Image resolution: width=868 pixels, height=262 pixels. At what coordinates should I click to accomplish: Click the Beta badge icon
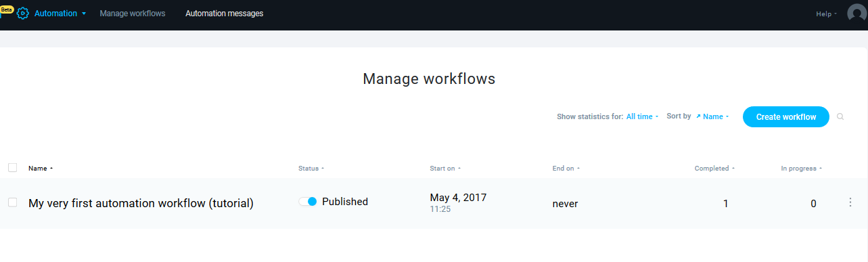coord(7,9)
